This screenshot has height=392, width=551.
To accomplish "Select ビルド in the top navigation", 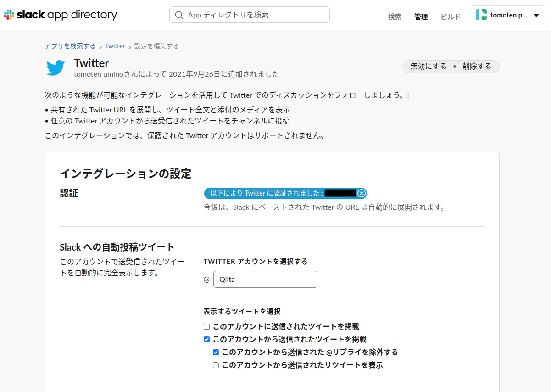I will tap(450, 17).
